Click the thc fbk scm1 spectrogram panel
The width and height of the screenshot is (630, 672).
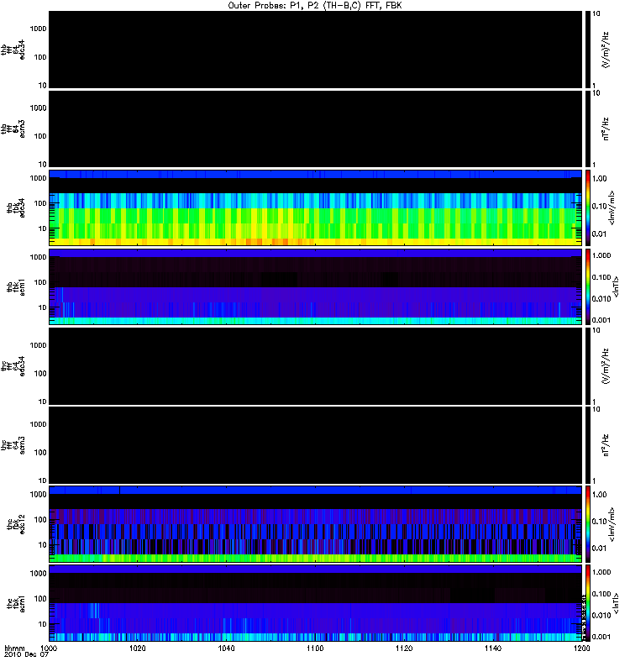[x=315, y=603]
